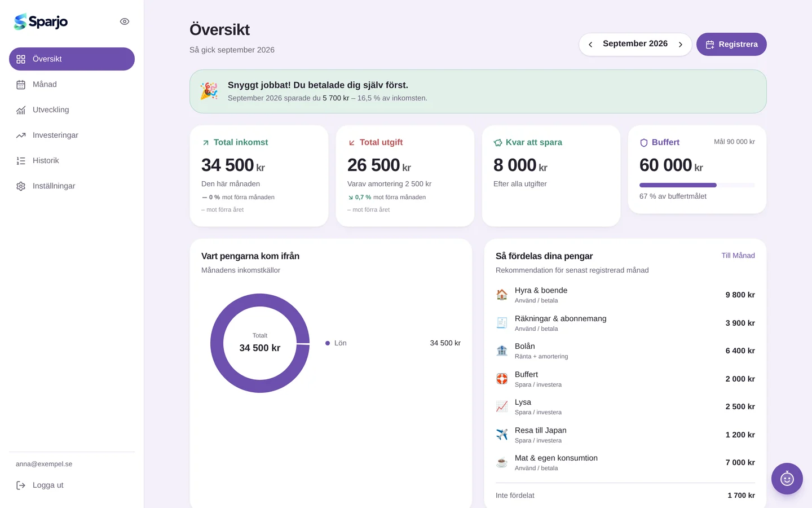The width and height of the screenshot is (812, 508).
Task: Go to next month with right chevron
Action: (681, 45)
